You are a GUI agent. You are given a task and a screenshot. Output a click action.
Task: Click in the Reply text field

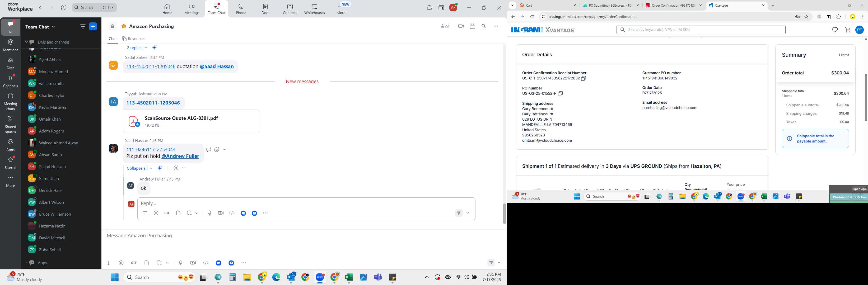click(x=306, y=203)
